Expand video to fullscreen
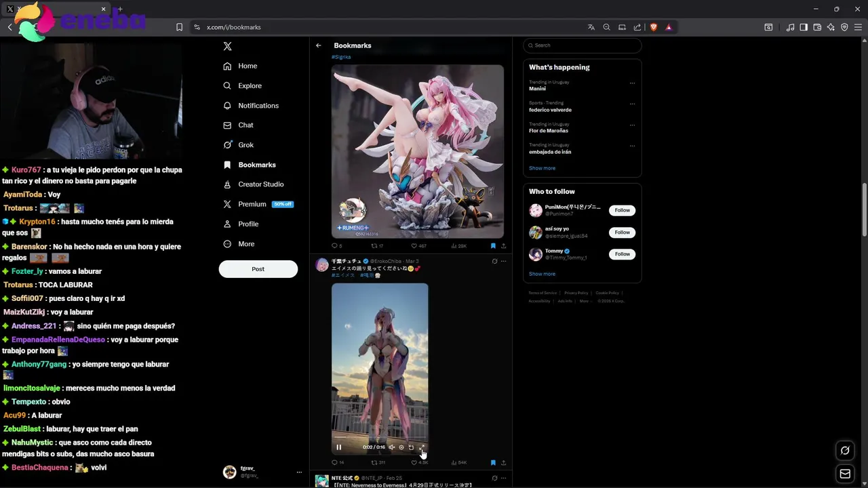The width and height of the screenshot is (868, 488). 421,447
